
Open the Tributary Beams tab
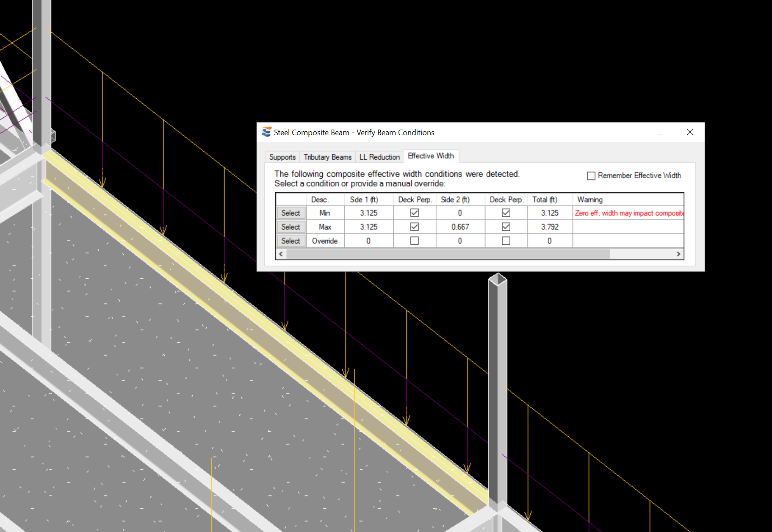[x=327, y=157]
